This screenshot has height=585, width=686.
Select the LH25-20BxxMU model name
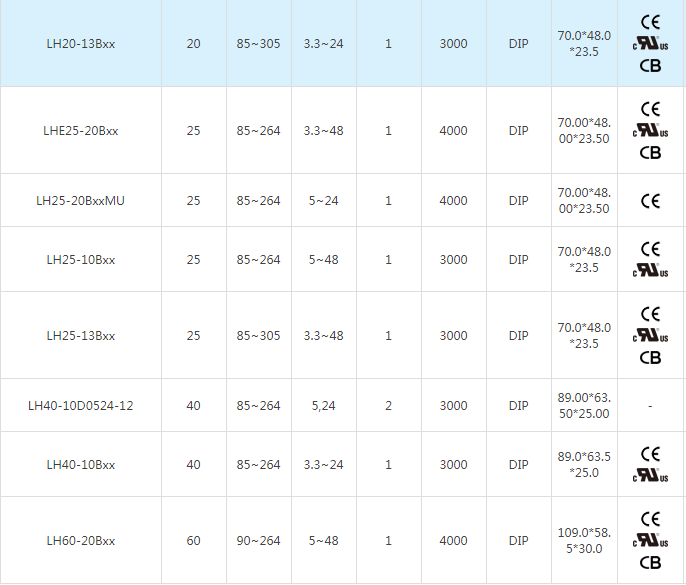coord(81,201)
